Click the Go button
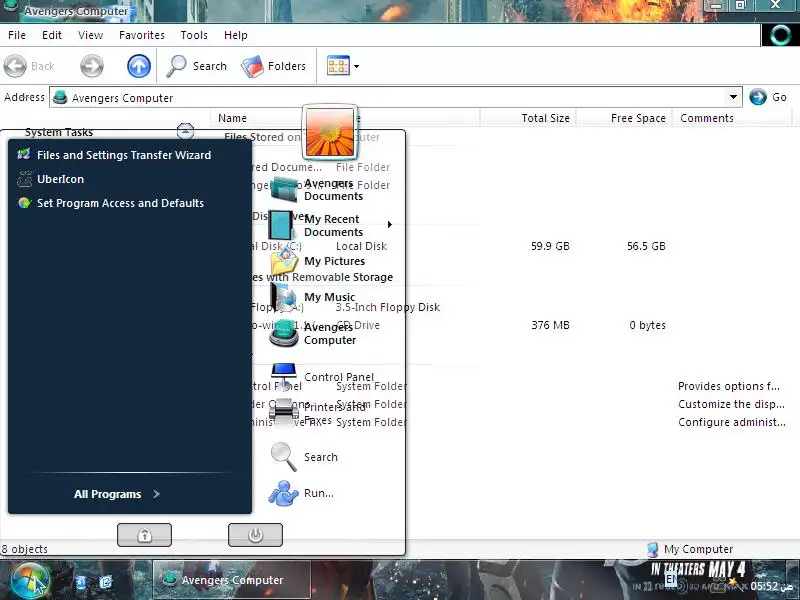The height and width of the screenshot is (600, 800). click(768, 97)
